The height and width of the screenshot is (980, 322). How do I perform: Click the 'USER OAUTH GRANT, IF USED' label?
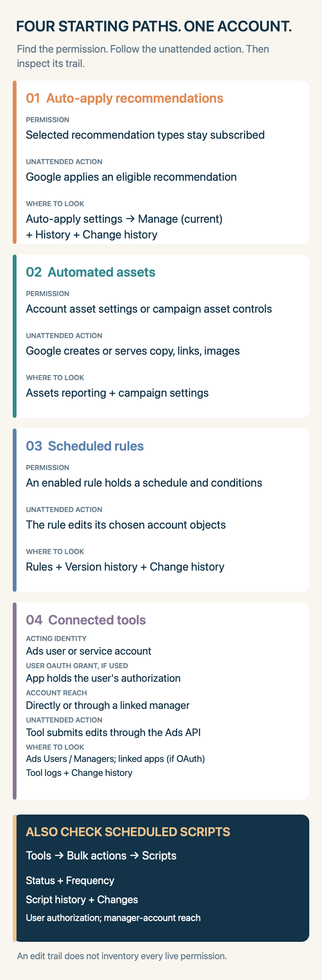click(x=77, y=666)
